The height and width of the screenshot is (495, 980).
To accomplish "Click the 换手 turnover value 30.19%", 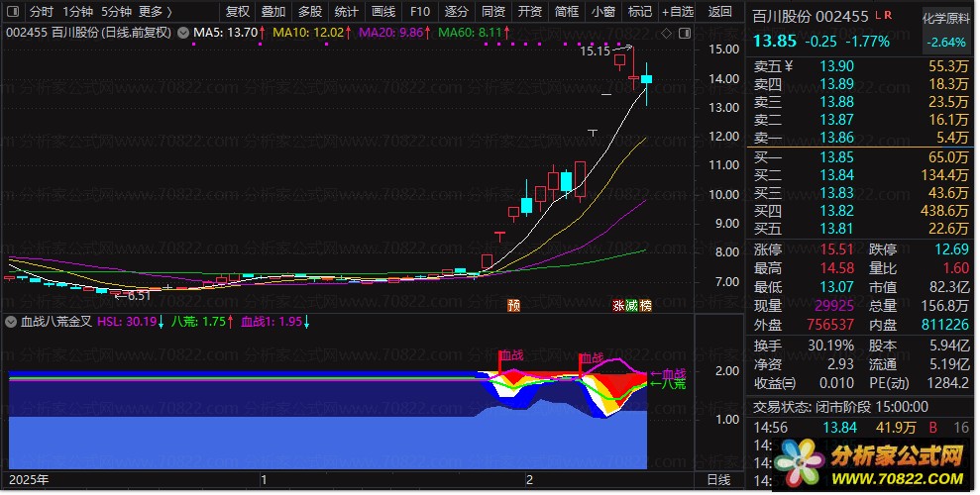I will tap(830, 346).
